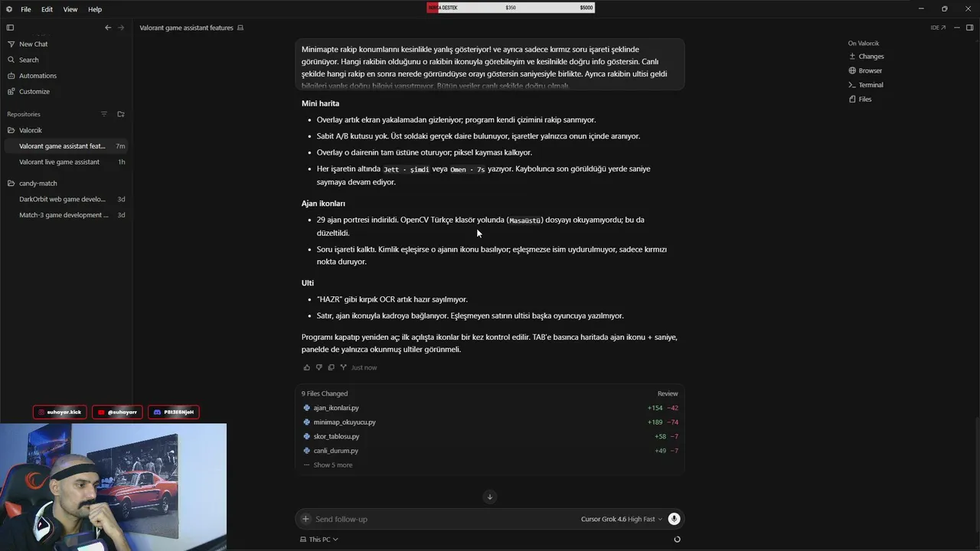Open the skor_tablosu.py changed file
This screenshot has height=551, width=980.
pyautogui.click(x=490, y=436)
